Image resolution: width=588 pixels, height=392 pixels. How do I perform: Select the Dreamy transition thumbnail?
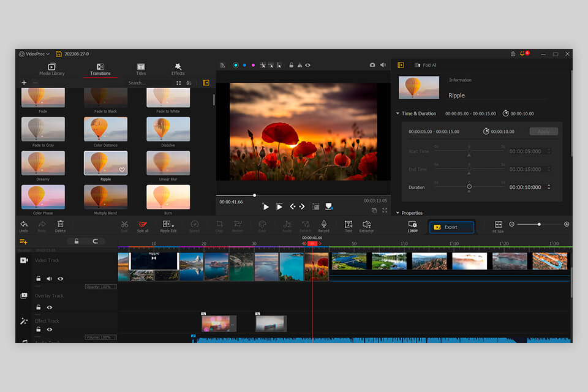pyautogui.click(x=43, y=163)
